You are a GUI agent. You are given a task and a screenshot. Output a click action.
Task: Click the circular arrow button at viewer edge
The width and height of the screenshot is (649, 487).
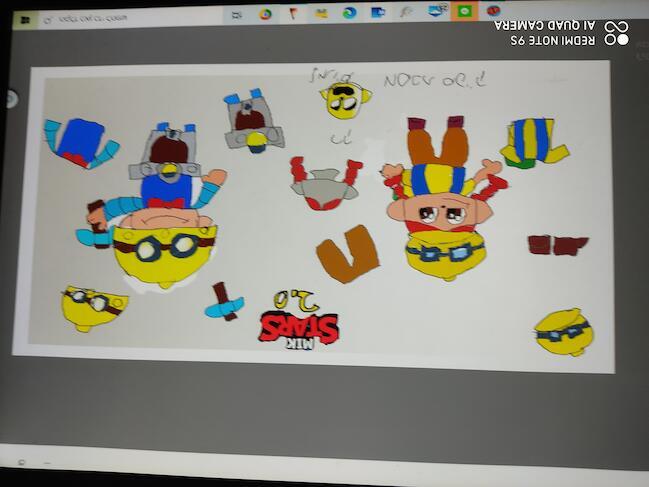click(x=11, y=98)
